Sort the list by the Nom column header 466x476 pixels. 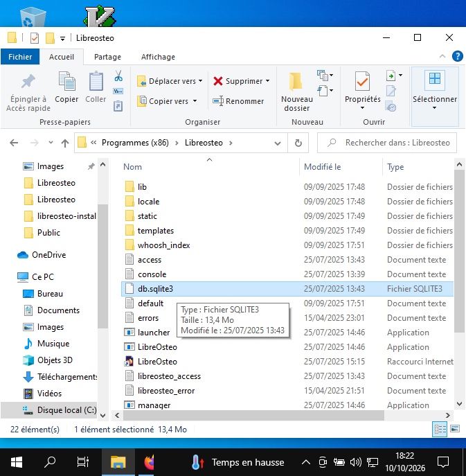[132, 167]
